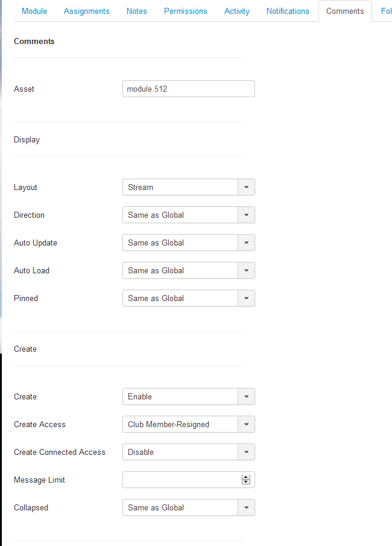Click inside the Message Limit field
392x546 pixels.
point(182,480)
